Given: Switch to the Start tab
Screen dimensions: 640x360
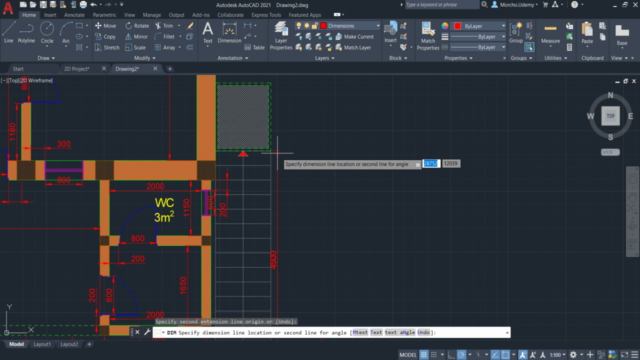Looking at the screenshot, I should [18, 69].
